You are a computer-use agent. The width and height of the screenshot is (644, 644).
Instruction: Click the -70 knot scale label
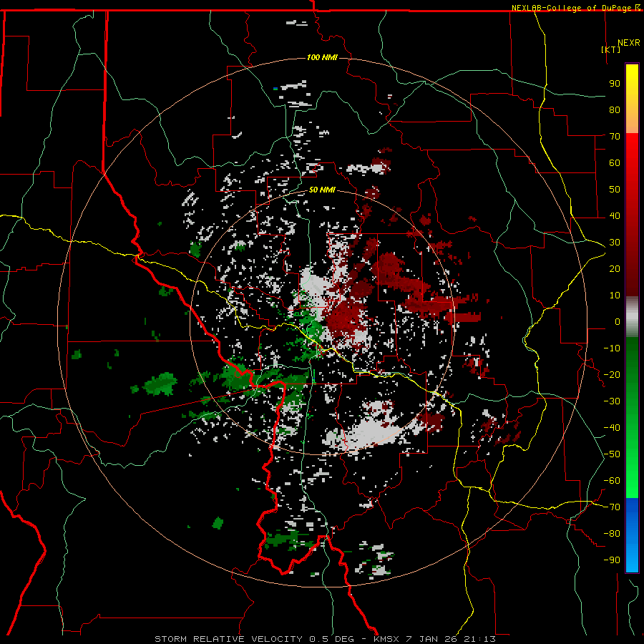pos(612,507)
